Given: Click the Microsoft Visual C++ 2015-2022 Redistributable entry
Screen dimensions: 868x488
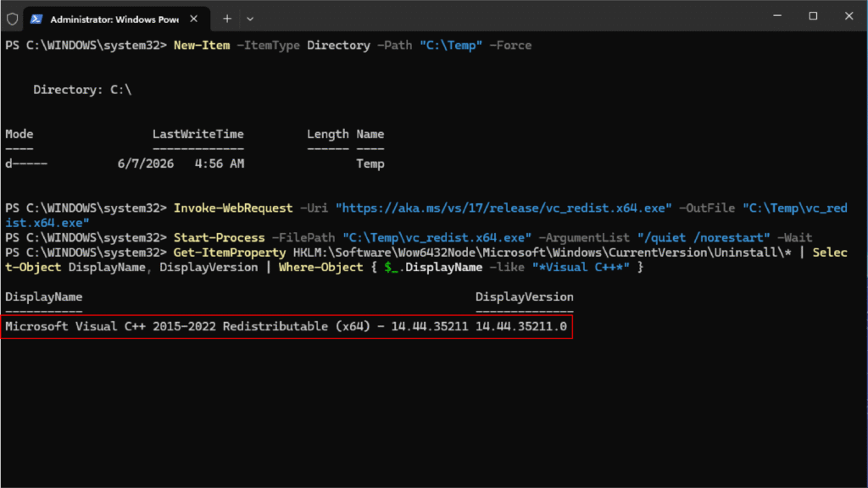Looking at the screenshot, I should [x=236, y=326].
